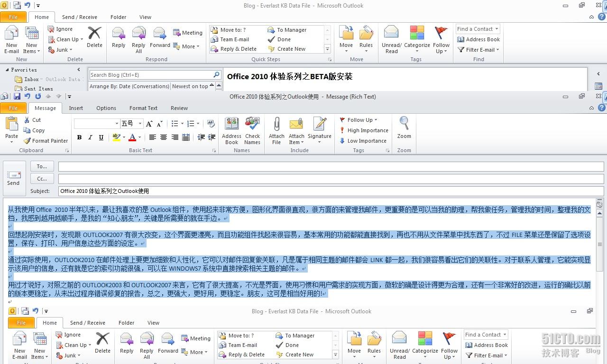Toggle Underline formatting

click(101, 137)
